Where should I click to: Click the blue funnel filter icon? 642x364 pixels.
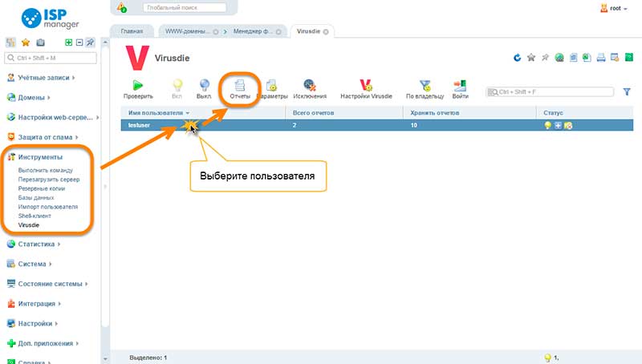tap(627, 92)
